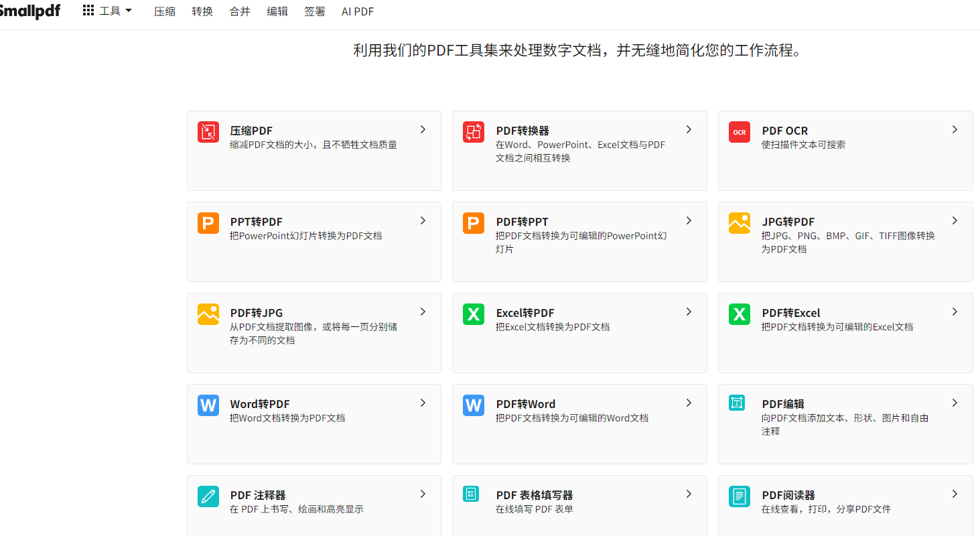Click the chevron arrow on PDF转PPT card
This screenshot has width=980, height=536.
[x=689, y=220]
